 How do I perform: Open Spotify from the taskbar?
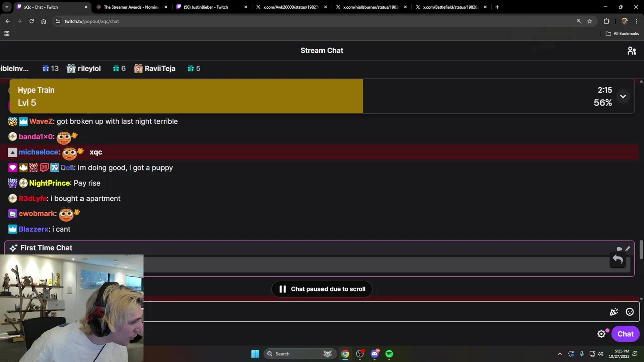click(x=389, y=354)
